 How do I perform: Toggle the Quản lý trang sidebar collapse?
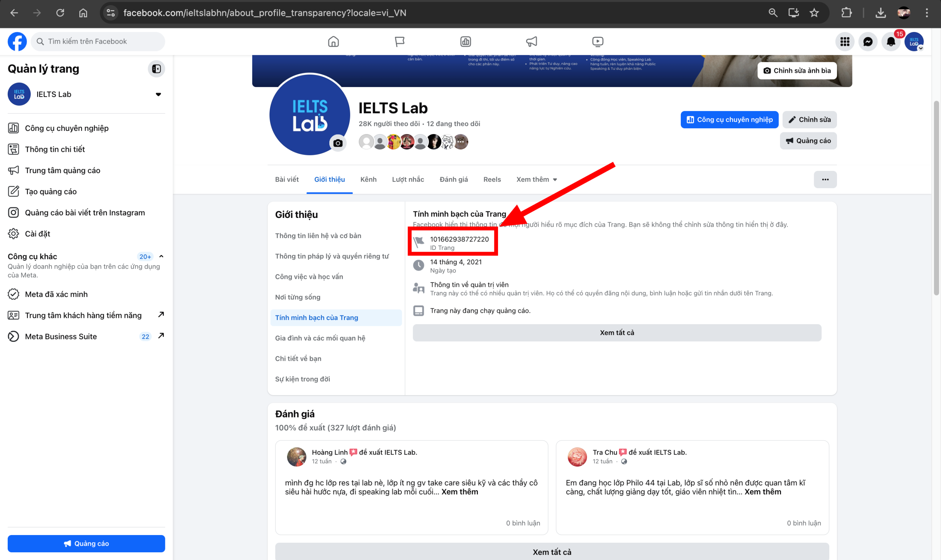pyautogui.click(x=156, y=69)
